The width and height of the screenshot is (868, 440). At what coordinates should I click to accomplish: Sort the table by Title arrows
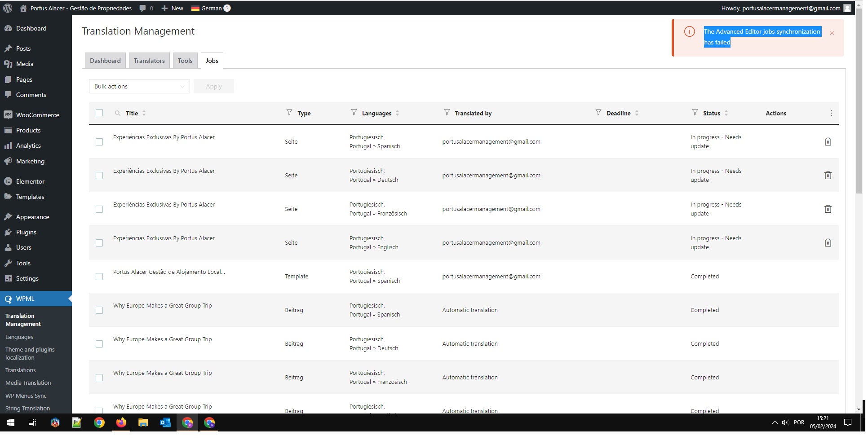click(x=144, y=113)
